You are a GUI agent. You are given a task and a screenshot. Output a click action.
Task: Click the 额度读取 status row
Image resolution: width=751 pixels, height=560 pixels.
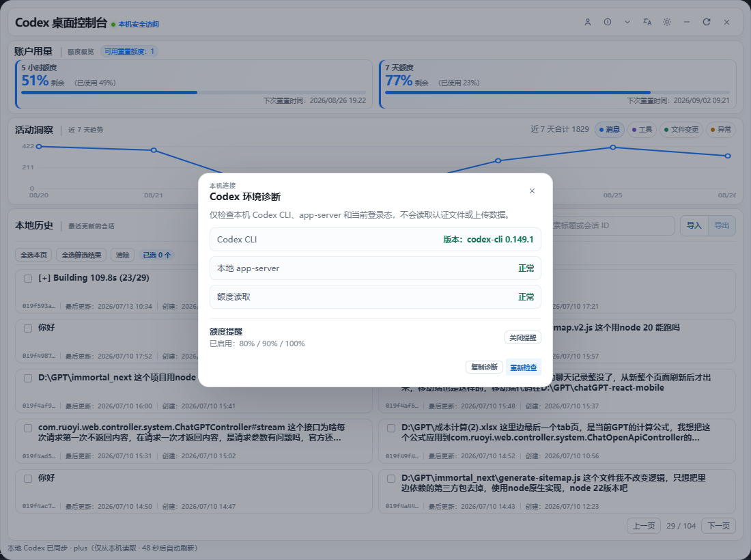coord(375,297)
